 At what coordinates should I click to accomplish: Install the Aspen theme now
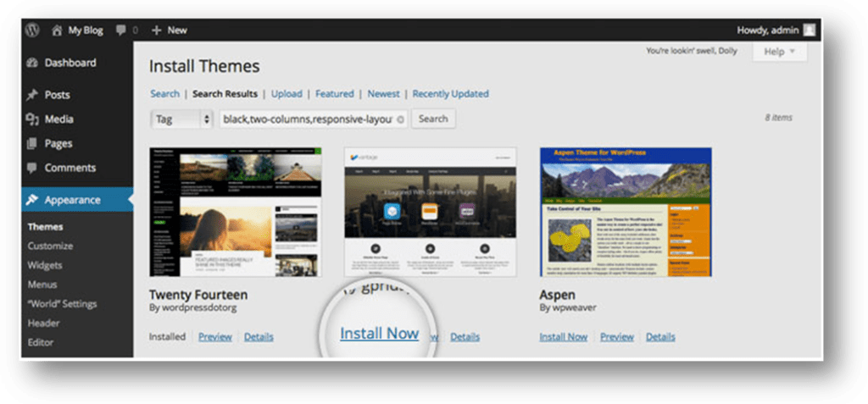click(564, 336)
